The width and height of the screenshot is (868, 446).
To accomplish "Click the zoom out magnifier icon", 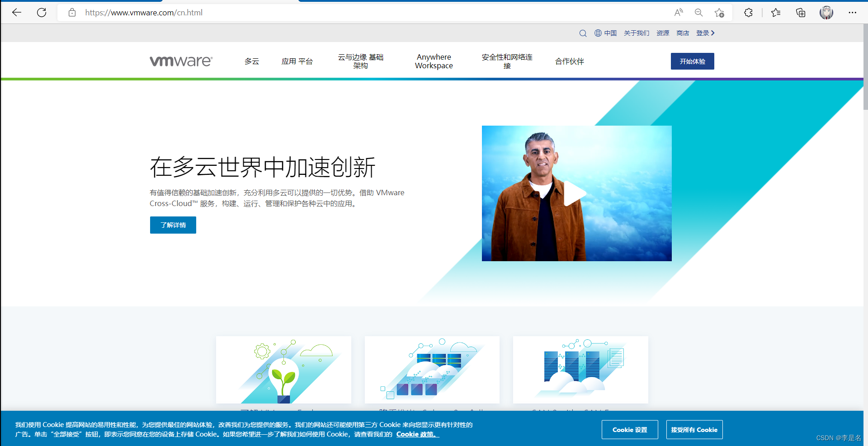I will coord(698,13).
